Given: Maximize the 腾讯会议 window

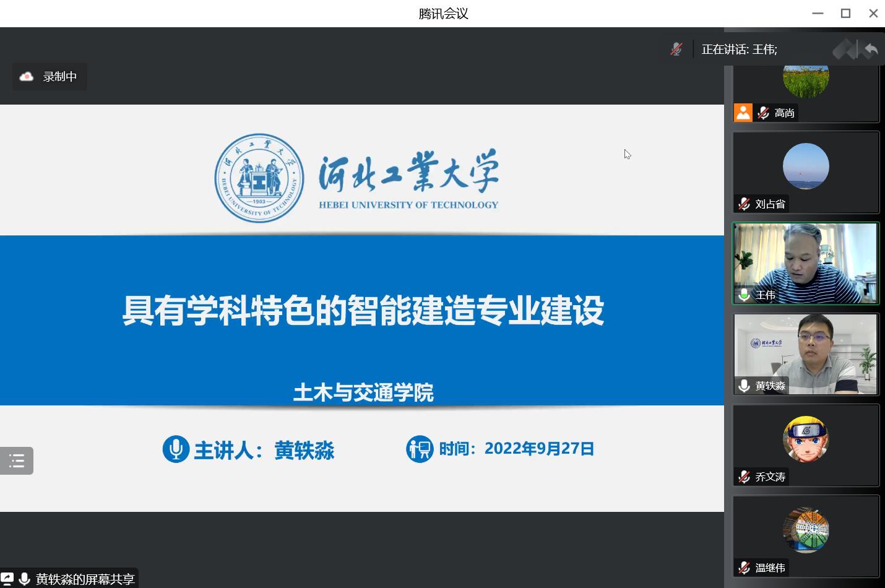Looking at the screenshot, I should (x=845, y=13).
